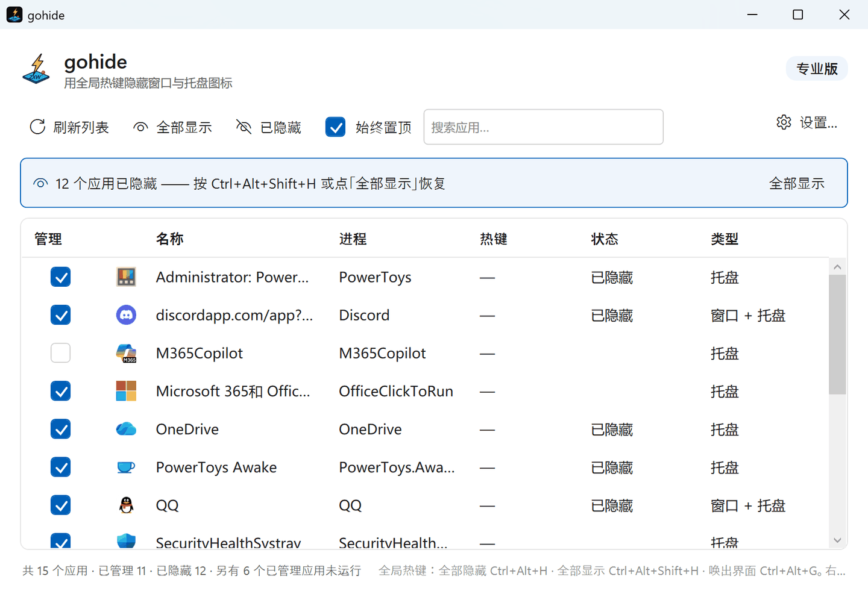Click the 类型 column header
The width and height of the screenshot is (868, 594).
click(725, 239)
